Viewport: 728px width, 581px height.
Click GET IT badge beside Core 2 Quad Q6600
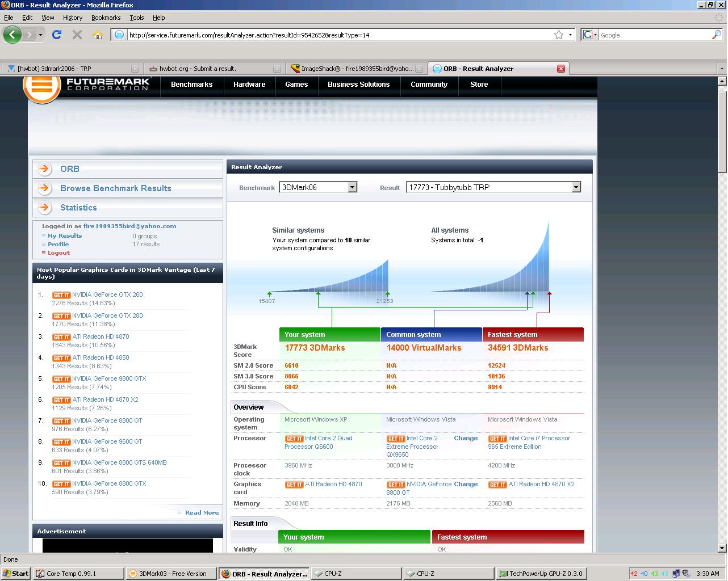point(294,439)
